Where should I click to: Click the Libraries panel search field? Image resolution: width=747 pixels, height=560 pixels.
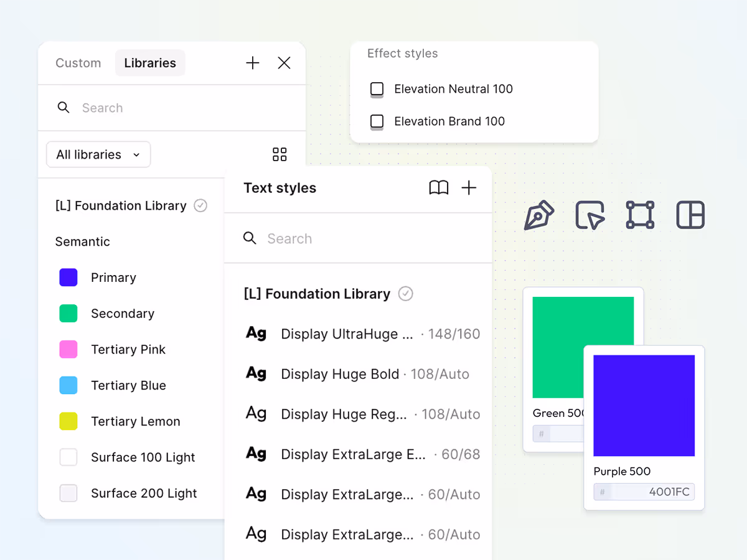[x=172, y=108]
